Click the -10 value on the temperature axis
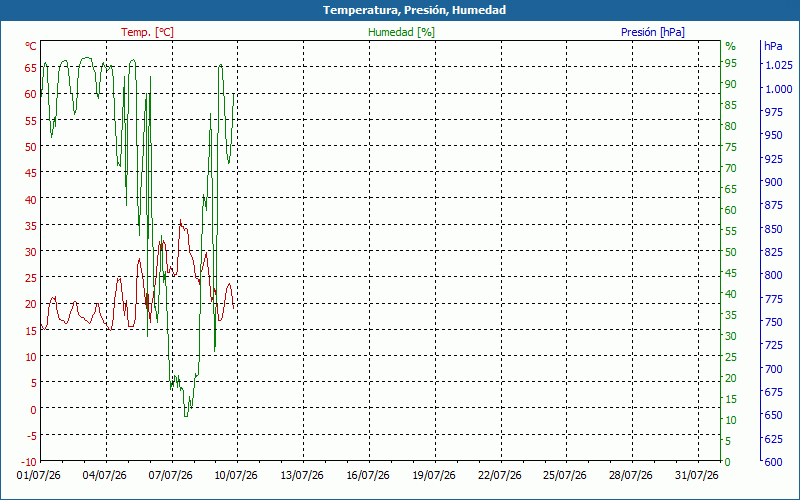 click(29, 462)
